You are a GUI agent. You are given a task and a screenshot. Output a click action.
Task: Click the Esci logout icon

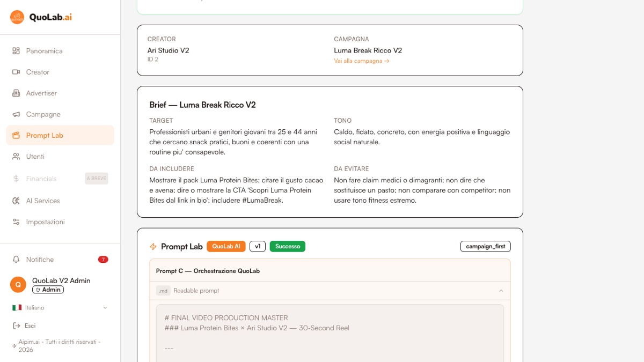coord(16,326)
